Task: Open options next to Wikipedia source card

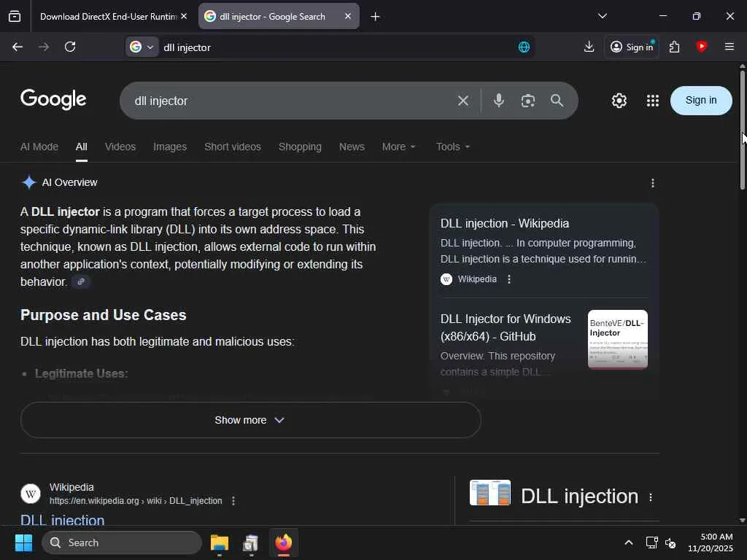Action: point(509,279)
